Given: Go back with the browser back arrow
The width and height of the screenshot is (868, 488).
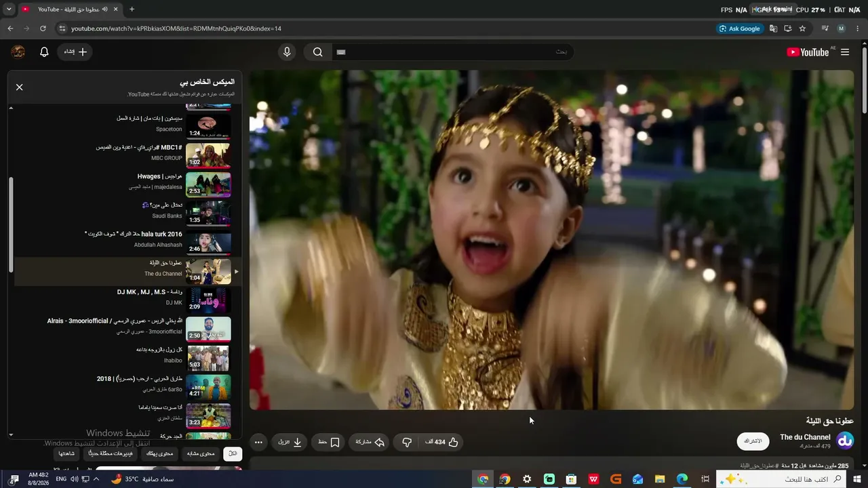Looking at the screenshot, I should (10, 28).
